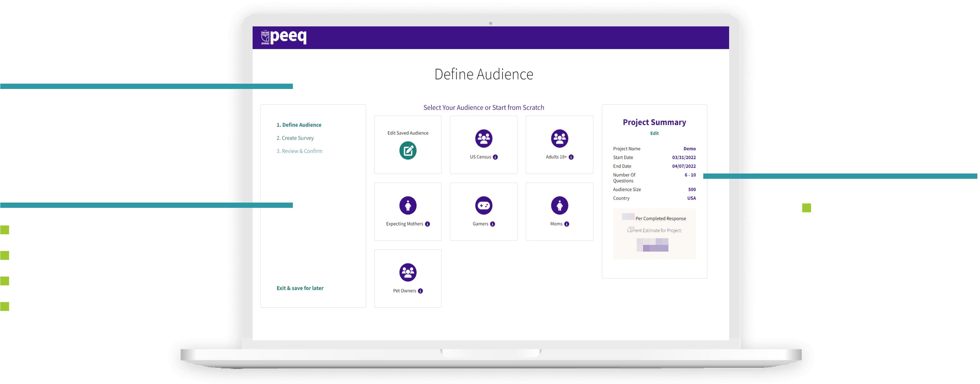Click info icon next to Moms
980x384 pixels.
click(x=566, y=224)
